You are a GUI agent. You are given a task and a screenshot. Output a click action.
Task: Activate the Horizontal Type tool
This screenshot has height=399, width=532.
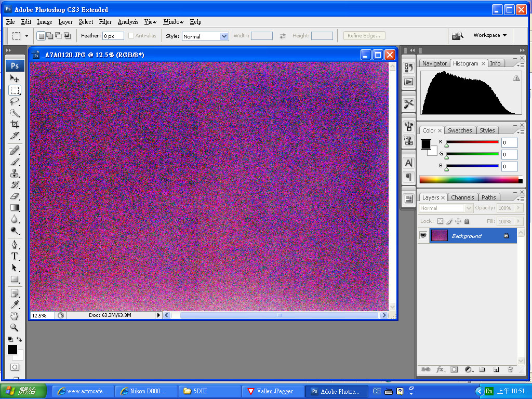pyautogui.click(x=15, y=256)
